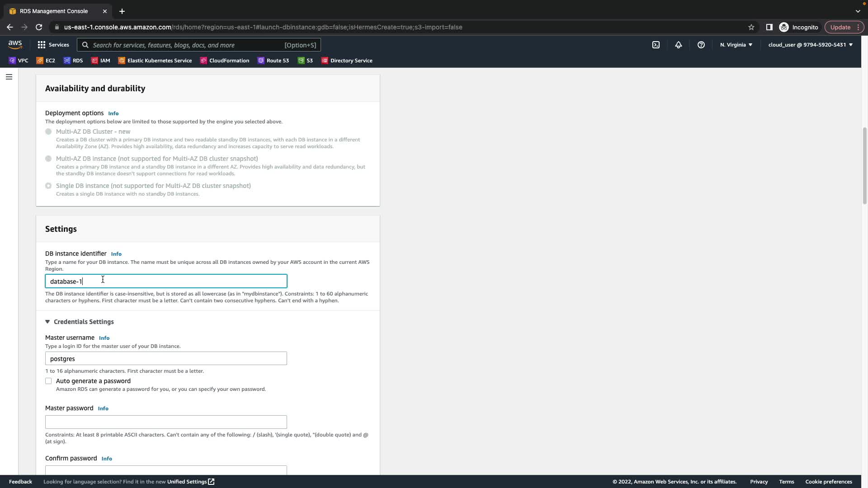868x488 pixels.
Task: Open the N. Virginia region dropdown
Action: pyautogui.click(x=736, y=45)
